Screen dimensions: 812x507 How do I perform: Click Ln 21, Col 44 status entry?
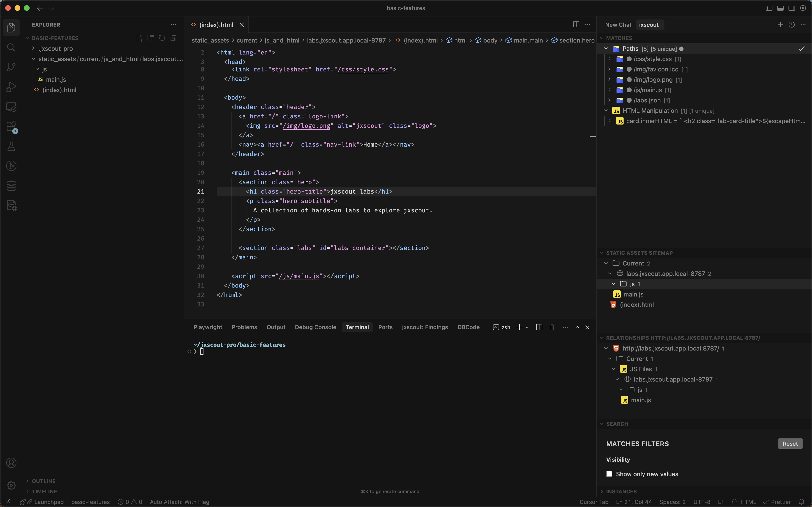(634, 502)
